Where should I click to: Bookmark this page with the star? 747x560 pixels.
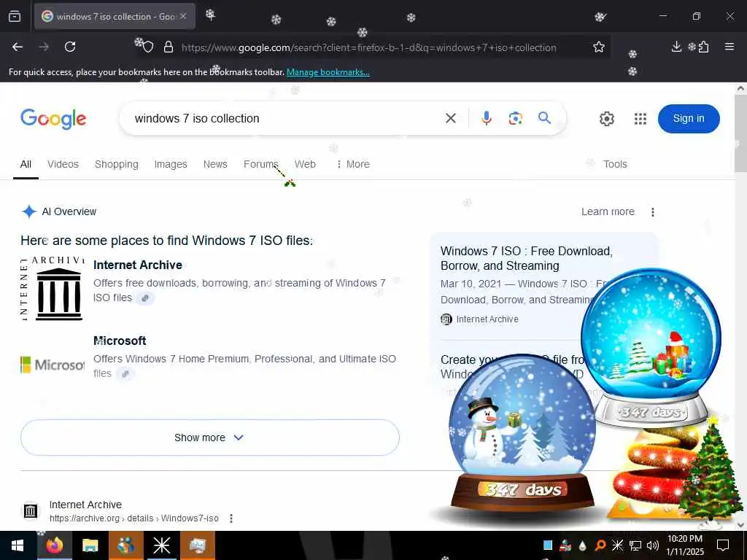tap(599, 47)
